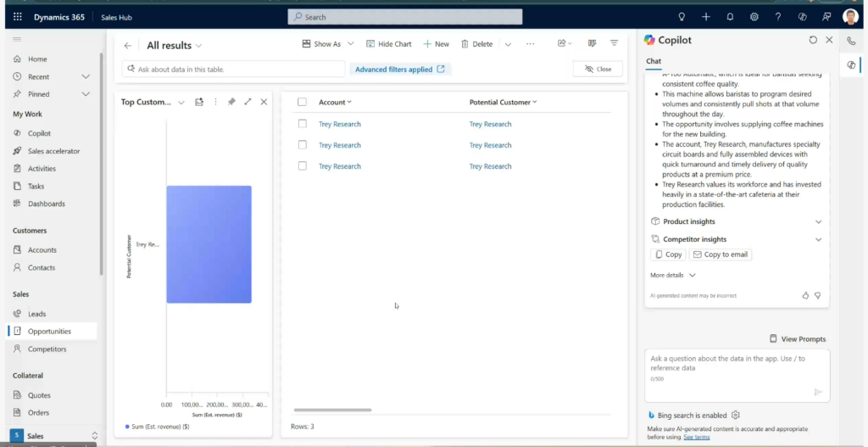
Task: Open the settings gear in header
Action: click(x=754, y=17)
